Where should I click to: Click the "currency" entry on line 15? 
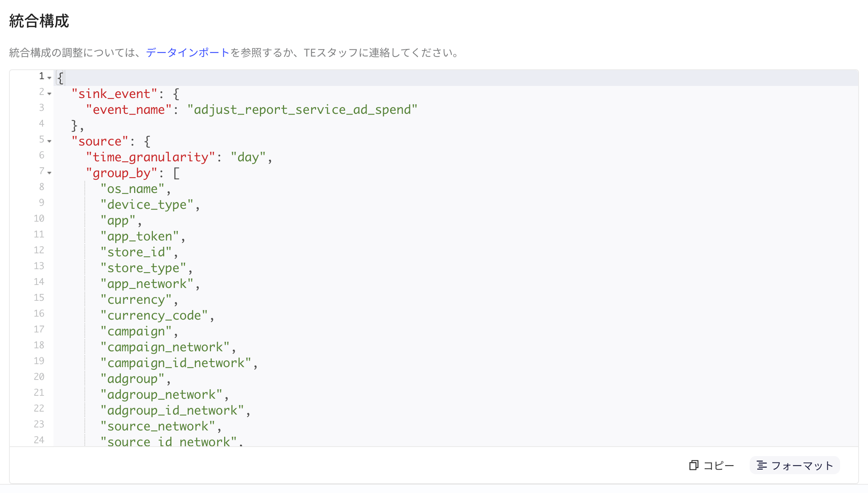pyautogui.click(x=136, y=300)
